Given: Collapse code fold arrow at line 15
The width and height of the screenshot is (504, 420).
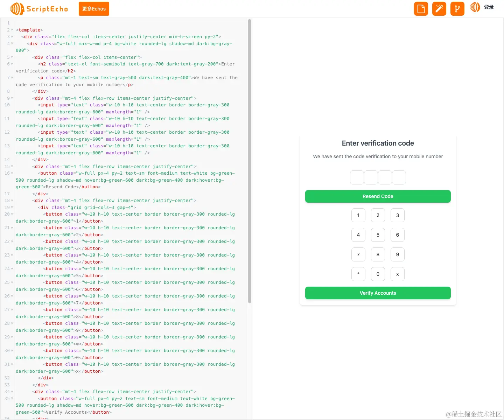Looking at the screenshot, I should point(12,167).
